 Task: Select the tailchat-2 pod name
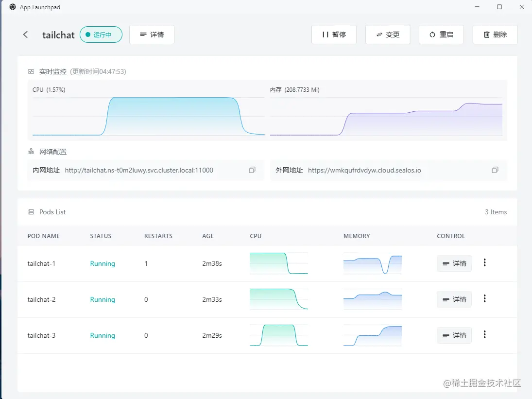[x=41, y=299]
